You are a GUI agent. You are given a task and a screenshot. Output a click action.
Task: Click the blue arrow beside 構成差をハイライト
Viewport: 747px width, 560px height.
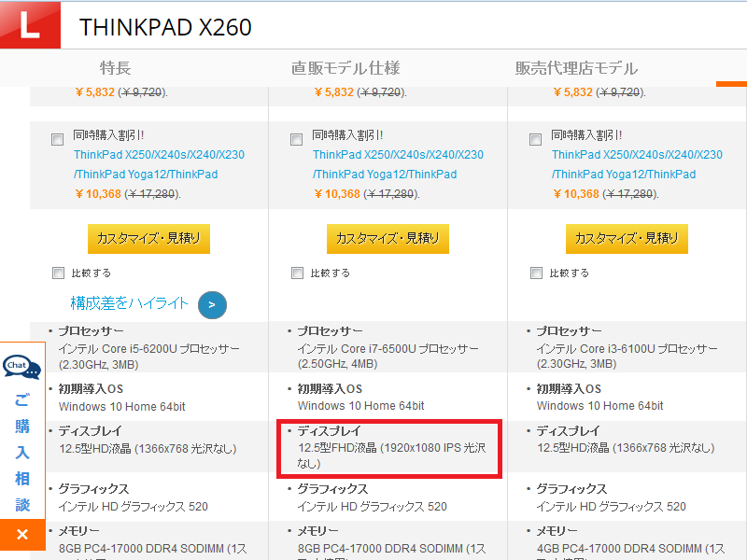tap(212, 305)
